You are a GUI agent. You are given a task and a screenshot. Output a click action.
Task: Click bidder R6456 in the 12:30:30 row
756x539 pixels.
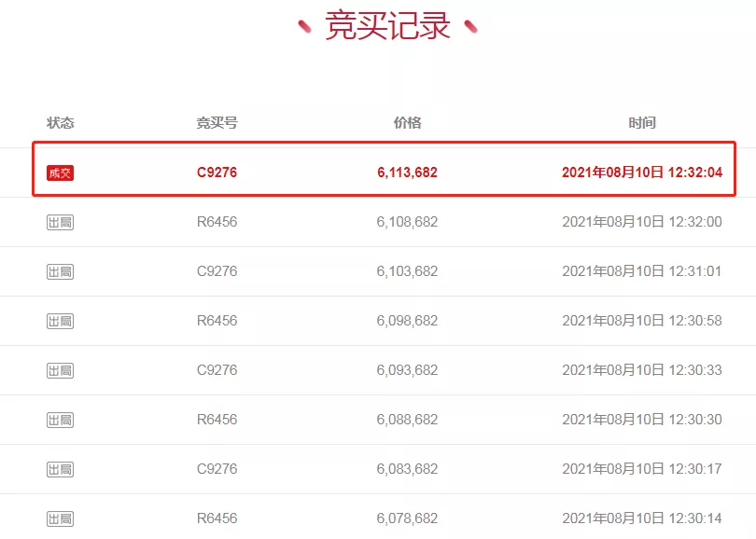click(217, 420)
